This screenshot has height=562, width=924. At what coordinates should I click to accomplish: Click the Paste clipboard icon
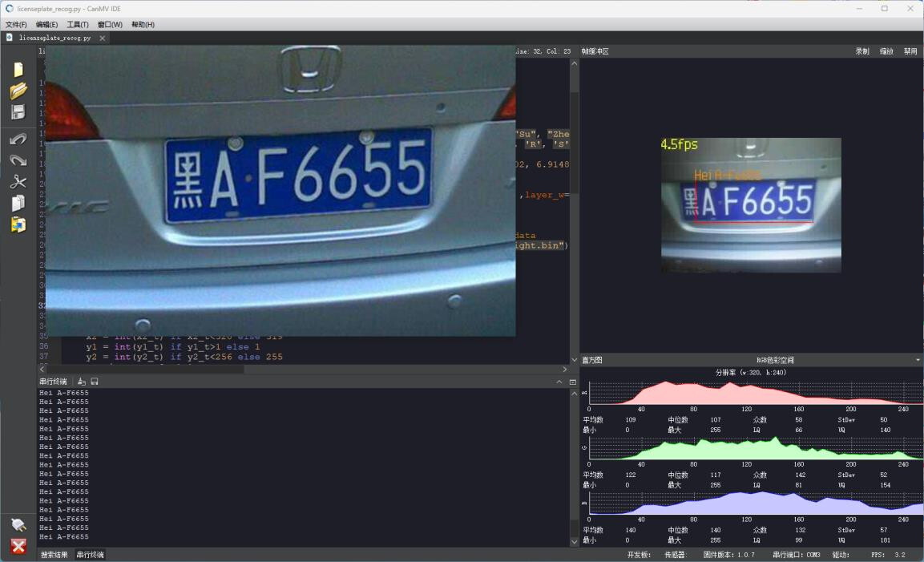[x=18, y=224]
